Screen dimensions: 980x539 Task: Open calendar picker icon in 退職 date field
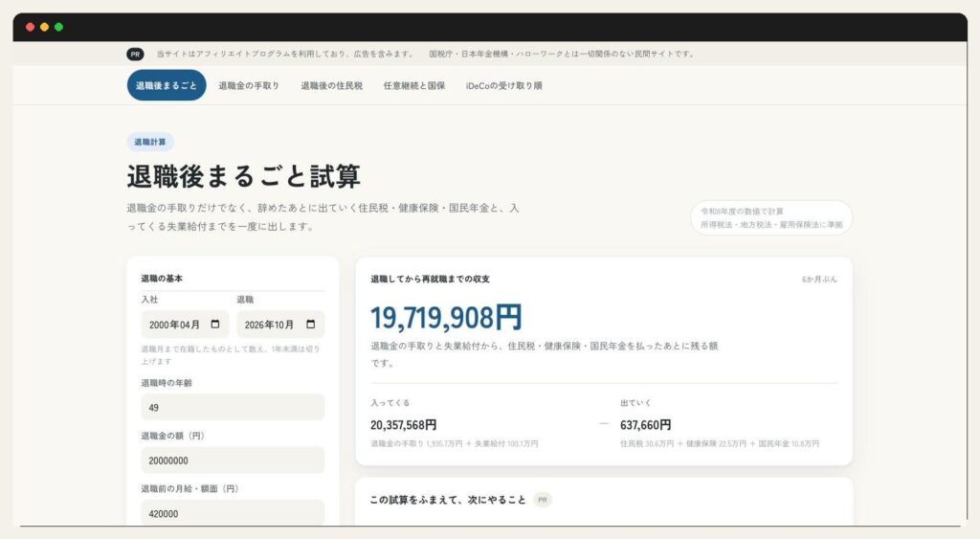pyautogui.click(x=311, y=324)
